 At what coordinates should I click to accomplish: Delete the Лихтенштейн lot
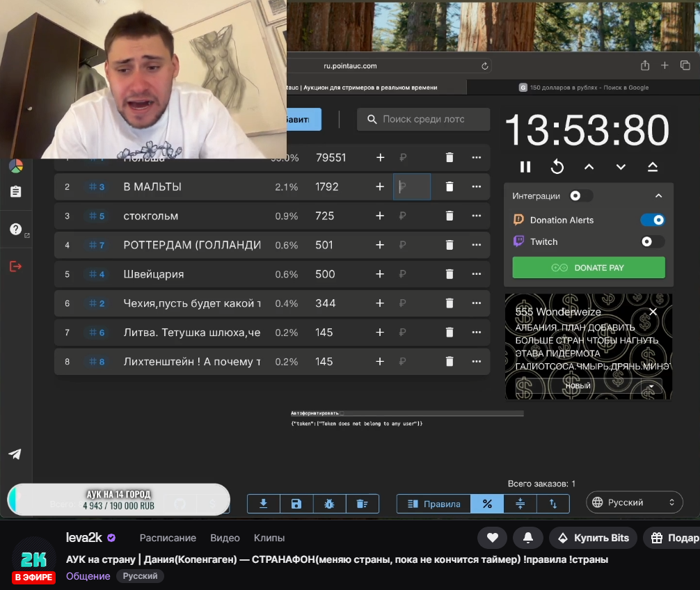click(x=450, y=362)
